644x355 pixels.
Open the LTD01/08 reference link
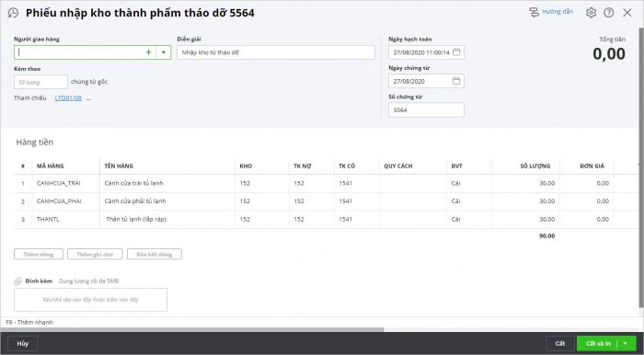[x=68, y=98]
